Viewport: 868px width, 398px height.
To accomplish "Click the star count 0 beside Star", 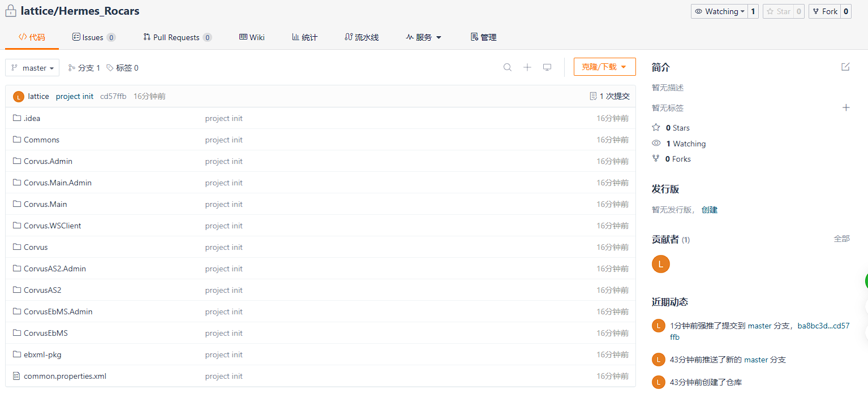I will (798, 11).
